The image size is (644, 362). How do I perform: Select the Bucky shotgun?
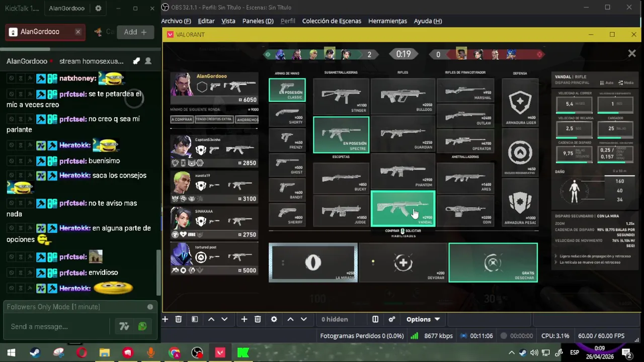(x=341, y=178)
